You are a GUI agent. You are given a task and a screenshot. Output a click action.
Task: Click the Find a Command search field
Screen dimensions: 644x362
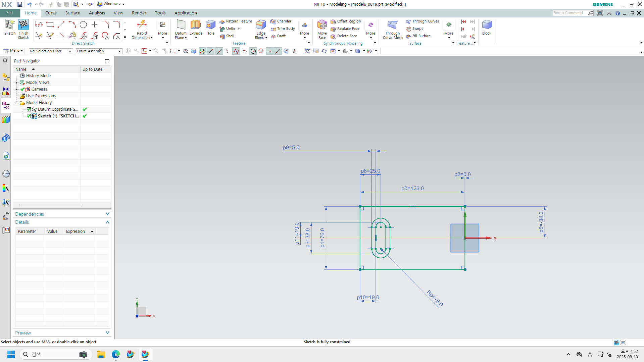[570, 13]
